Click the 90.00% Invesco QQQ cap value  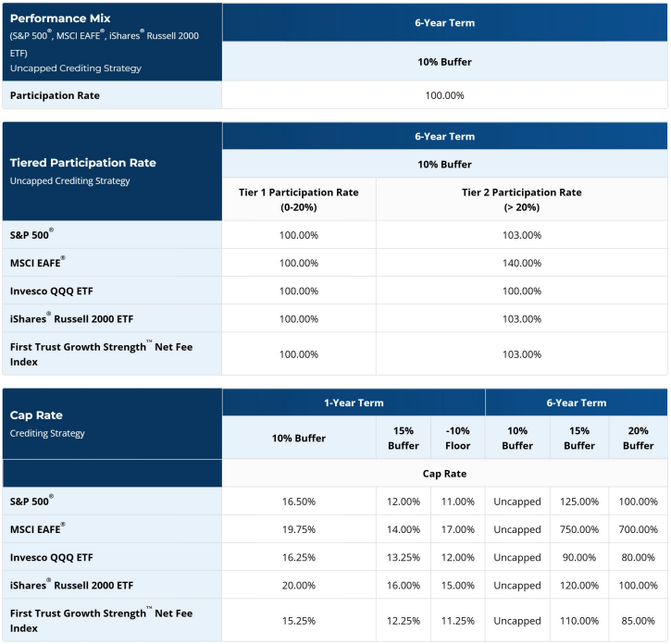pos(579,558)
